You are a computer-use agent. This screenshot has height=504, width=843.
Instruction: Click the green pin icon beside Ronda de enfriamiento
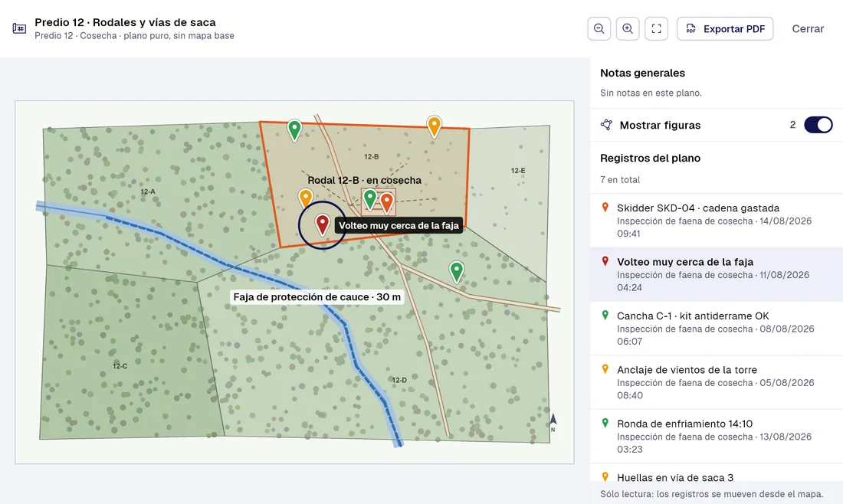click(605, 424)
